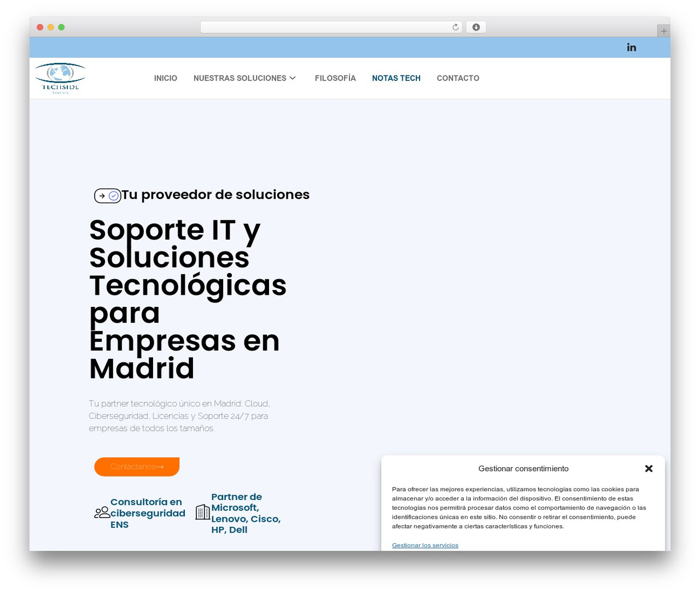Open the Gestionar los servicios link
This screenshot has height=593, width=700.
coord(425,545)
